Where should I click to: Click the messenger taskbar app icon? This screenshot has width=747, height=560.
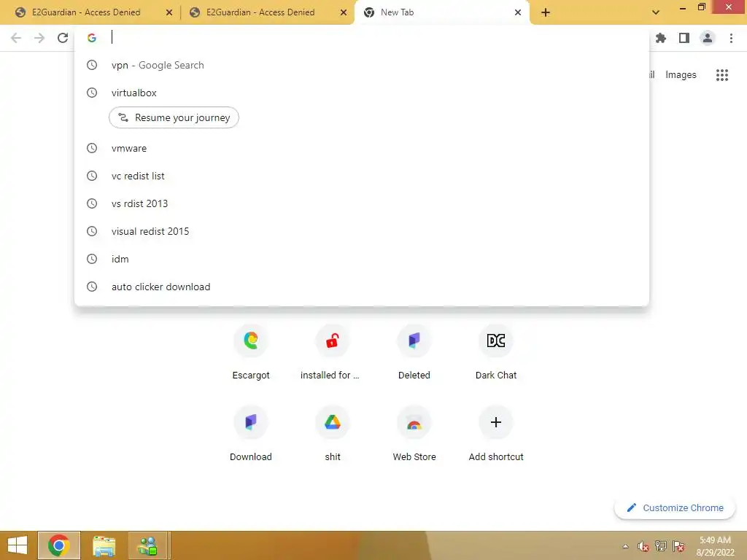147,545
